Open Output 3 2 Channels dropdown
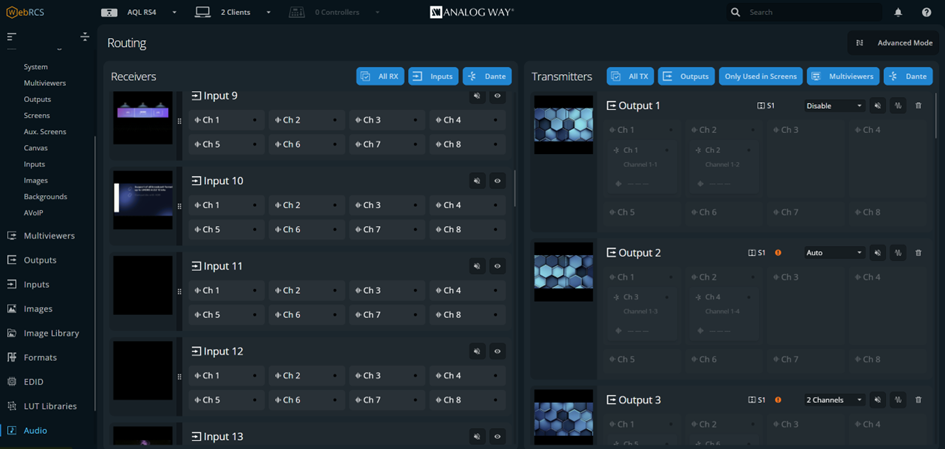Screen dimensions: 945x449 tap(834, 400)
